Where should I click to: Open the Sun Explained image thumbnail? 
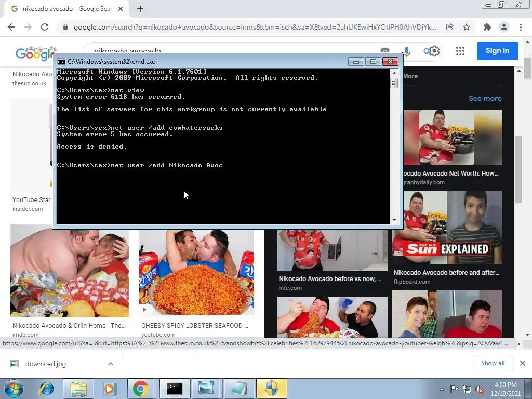[x=447, y=228]
